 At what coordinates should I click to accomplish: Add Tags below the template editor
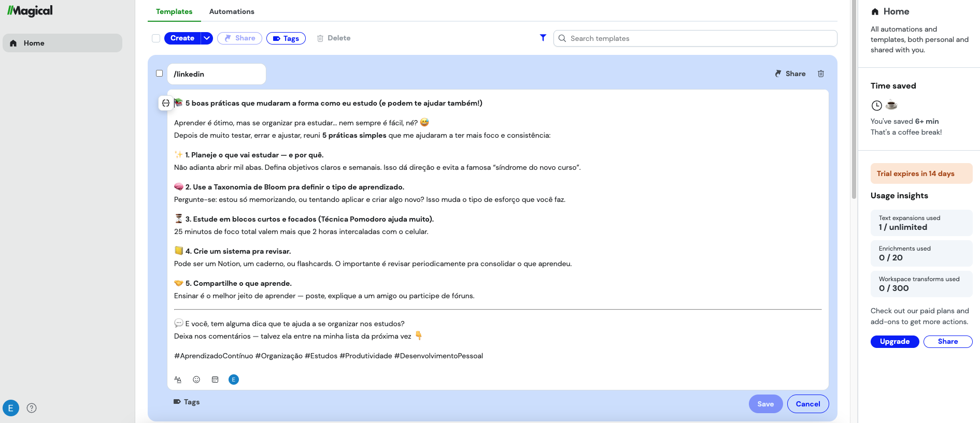tap(187, 402)
